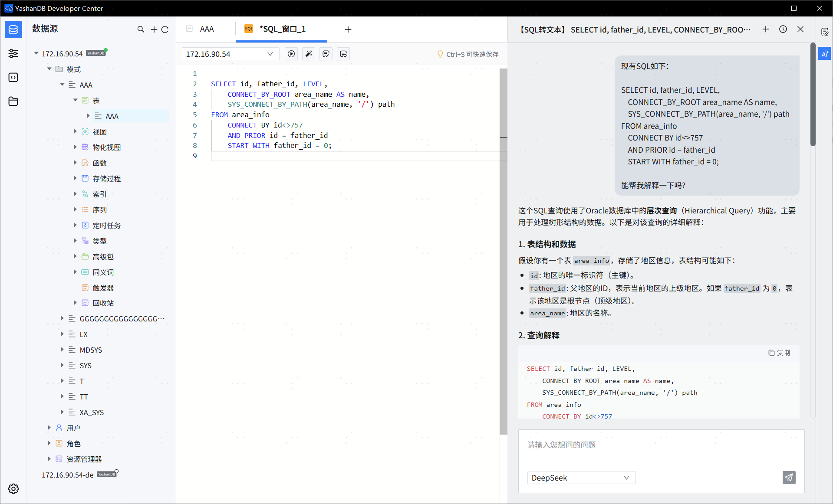The image size is (833, 504).
Task: Click the 复制 copy code button
Action: coord(779,353)
